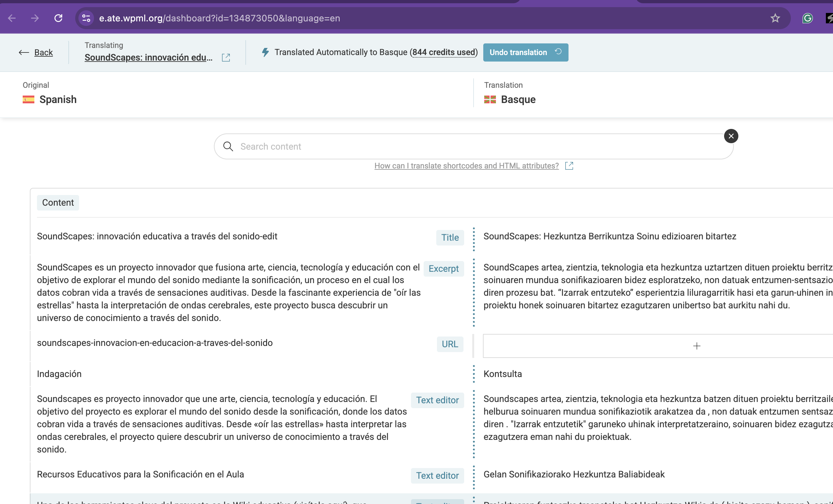Open the Grammarly extension icon
Screen dimensions: 833x504
click(x=808, y=18)
